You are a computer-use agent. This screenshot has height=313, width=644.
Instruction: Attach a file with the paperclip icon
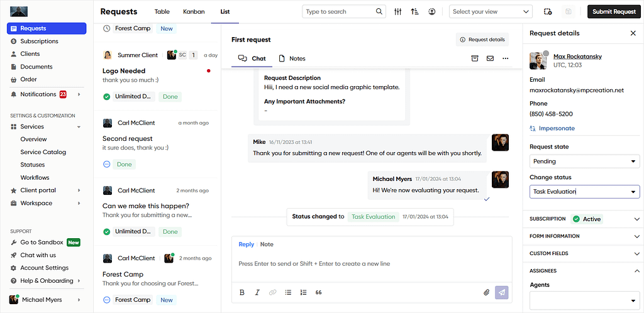487,292
